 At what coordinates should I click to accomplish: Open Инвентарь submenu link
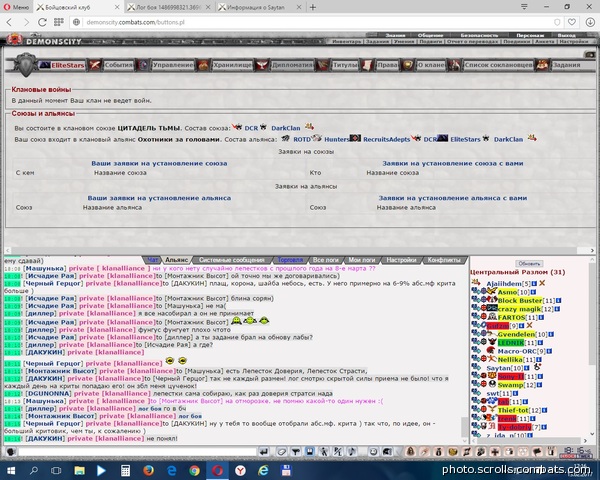tap(347, 41)
